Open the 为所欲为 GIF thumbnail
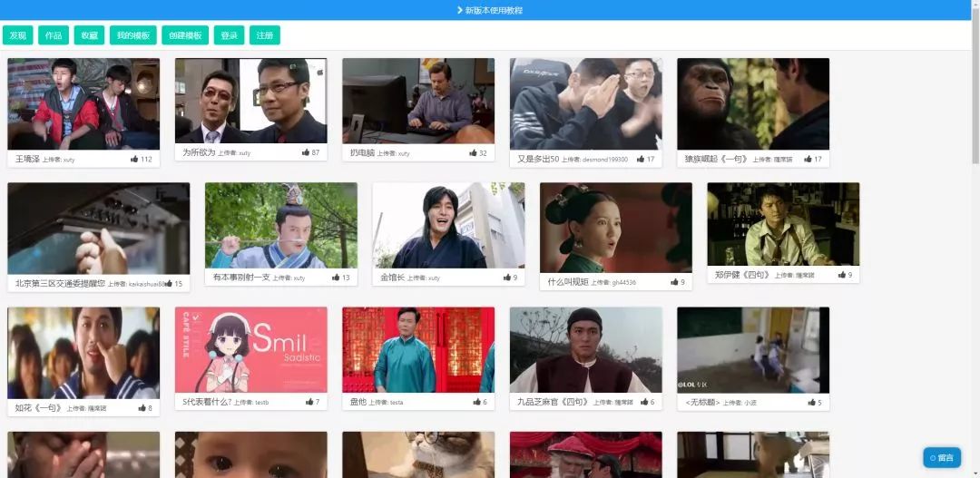Viewport: 980px width, 478px height. tap(251, 101)
